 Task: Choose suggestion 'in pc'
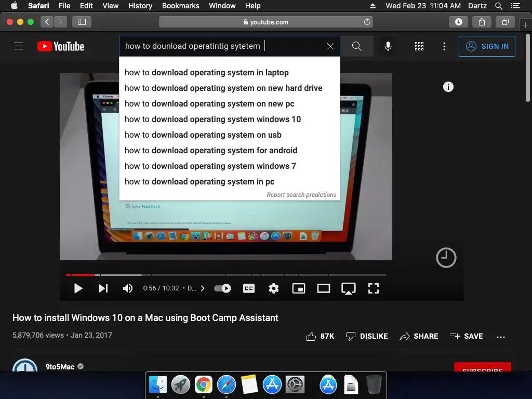229,182
